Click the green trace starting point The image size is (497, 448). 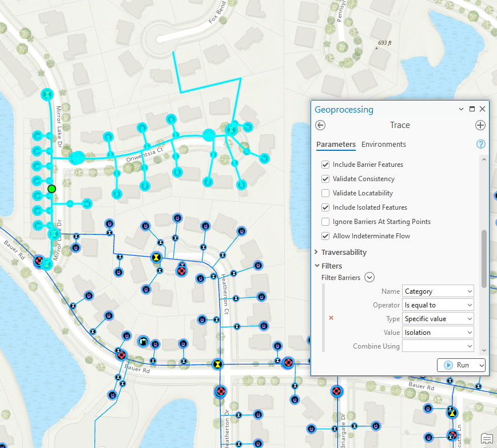[x=51, y=189]
